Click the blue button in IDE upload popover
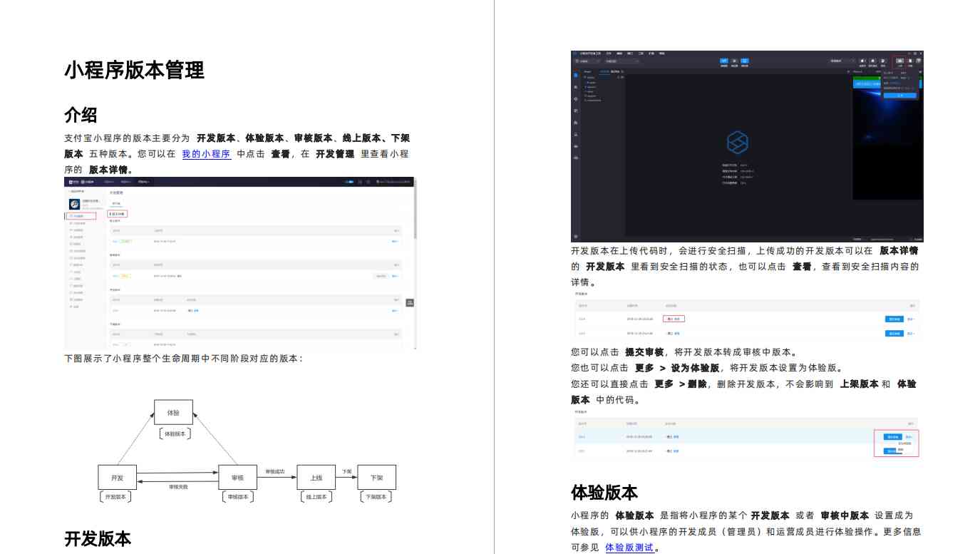This screenshot has height=554, width=980. click(899, 95)
